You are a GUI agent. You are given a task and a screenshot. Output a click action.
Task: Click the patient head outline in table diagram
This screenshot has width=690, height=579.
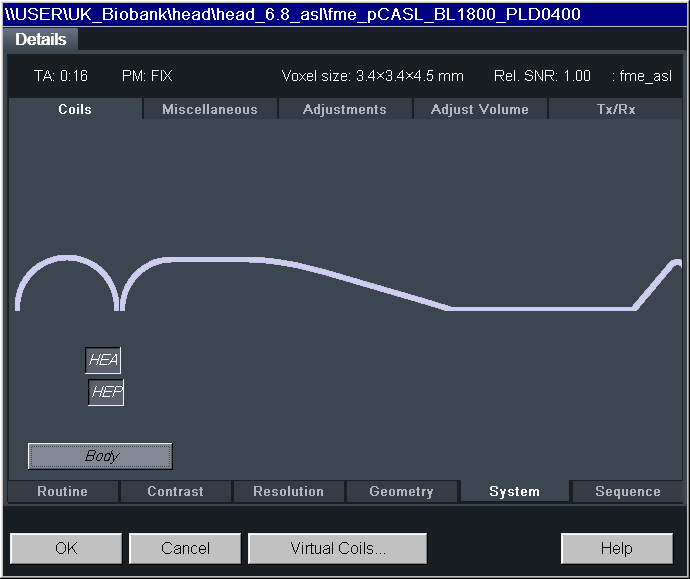68,282
